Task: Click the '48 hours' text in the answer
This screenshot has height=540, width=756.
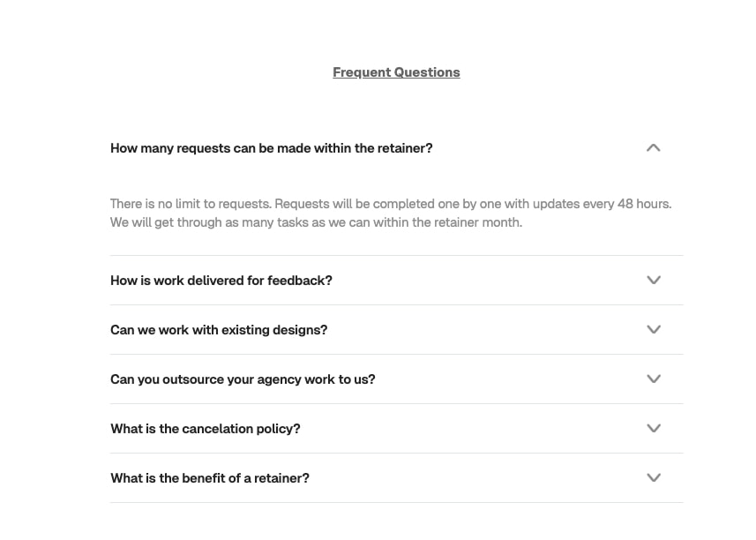Action: point(644,204)
